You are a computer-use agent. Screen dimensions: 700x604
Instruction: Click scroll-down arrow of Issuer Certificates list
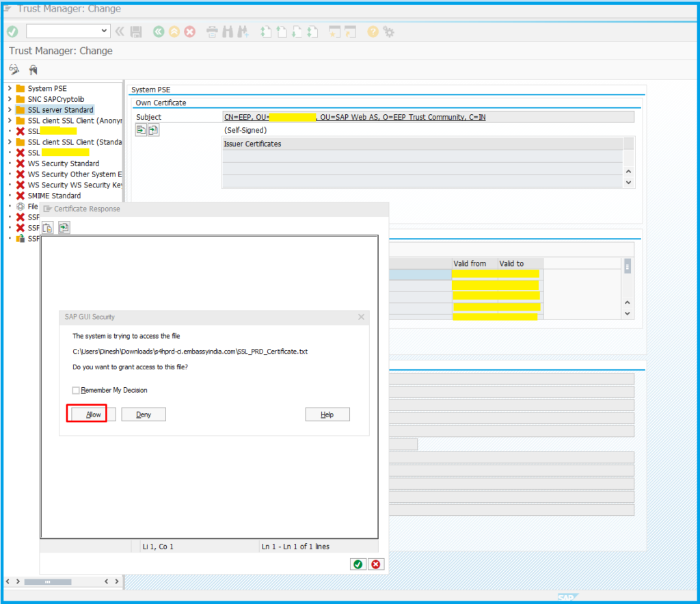click(628, 183)
